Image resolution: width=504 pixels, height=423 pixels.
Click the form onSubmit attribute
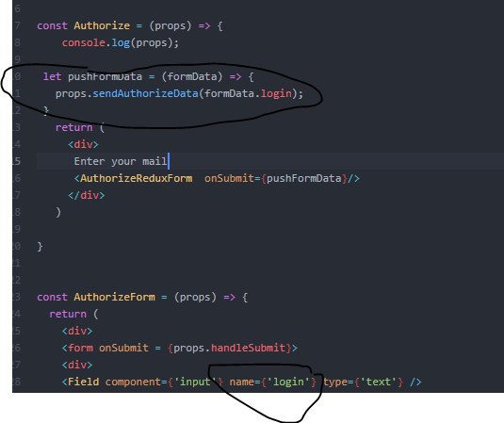pos(123,348)
